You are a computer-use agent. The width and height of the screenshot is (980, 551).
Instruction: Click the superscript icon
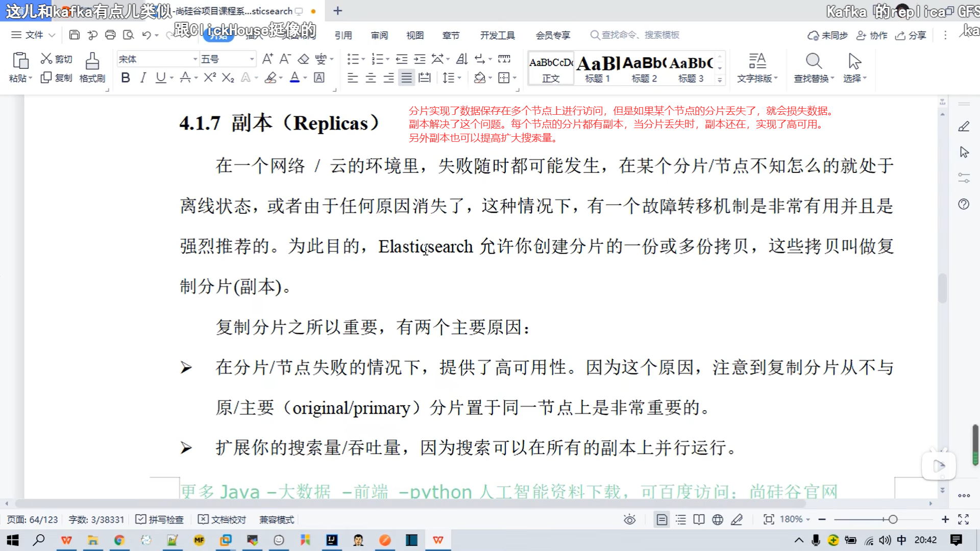210,78
